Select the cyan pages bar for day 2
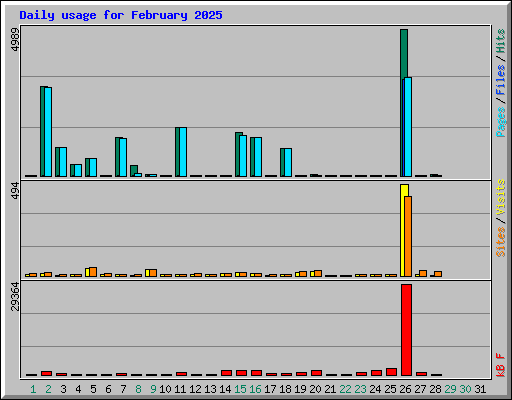This screenshot has height=400, width=512. pyautogui.click(x=48, y=132)
